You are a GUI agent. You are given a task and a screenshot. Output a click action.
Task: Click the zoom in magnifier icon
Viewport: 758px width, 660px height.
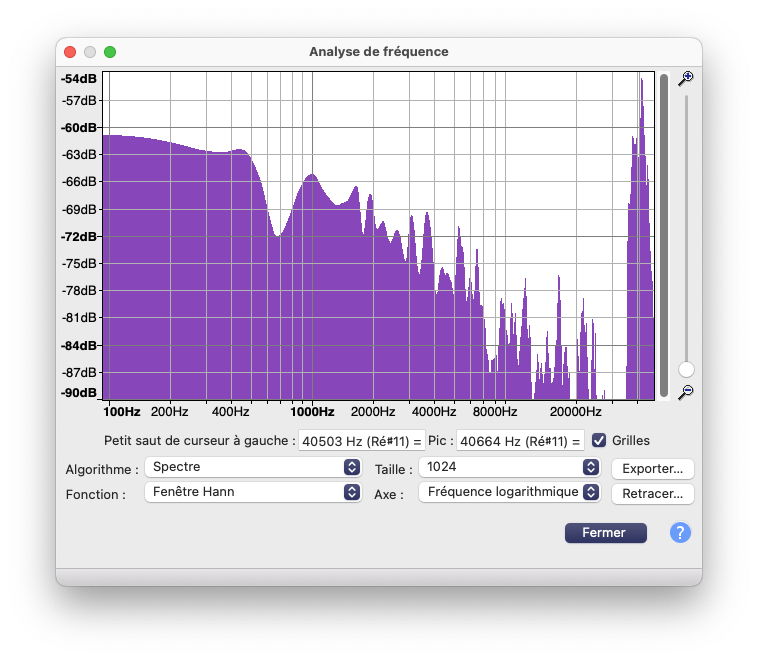click(x=685, y=78)
